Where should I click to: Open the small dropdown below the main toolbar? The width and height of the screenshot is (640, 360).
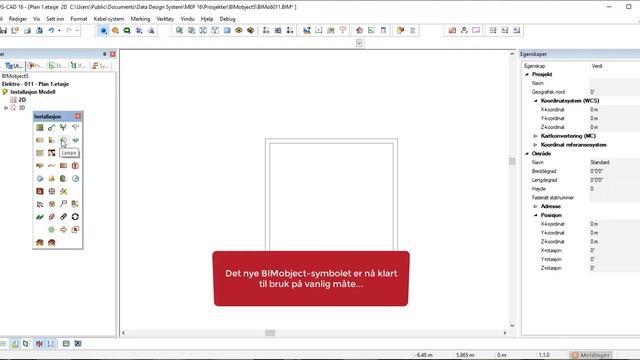click(x=359, y=43)
